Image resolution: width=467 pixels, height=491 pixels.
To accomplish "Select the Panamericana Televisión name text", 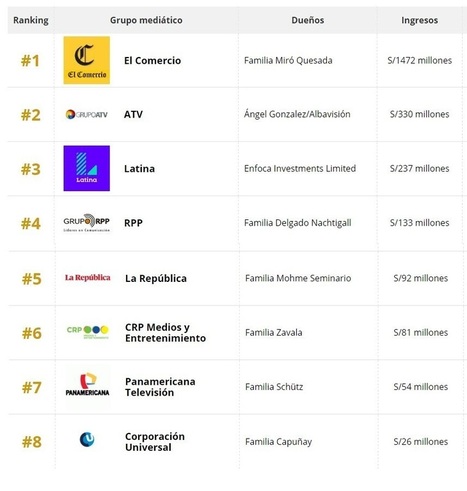I will (160, 387).
